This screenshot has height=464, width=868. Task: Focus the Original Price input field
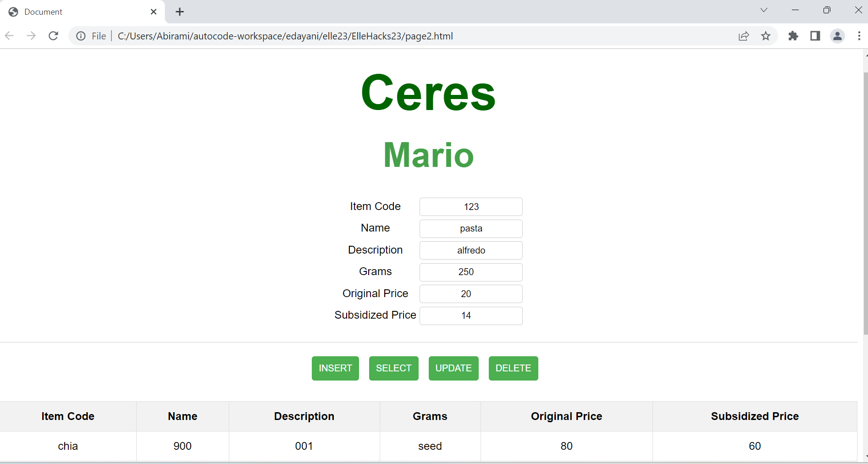(471, 294)
